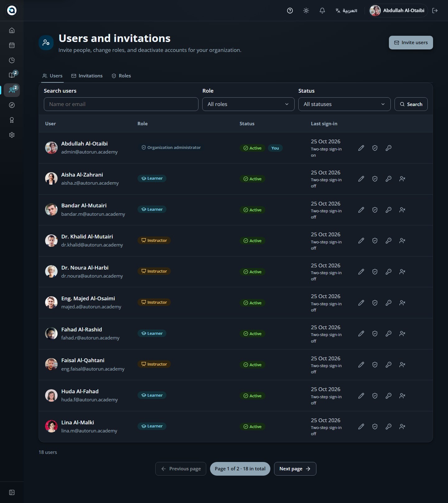Edit Lina Al-Malki with pencil icon
The width and height of the screenshot is (448, 503).
[x=361, y=427]
